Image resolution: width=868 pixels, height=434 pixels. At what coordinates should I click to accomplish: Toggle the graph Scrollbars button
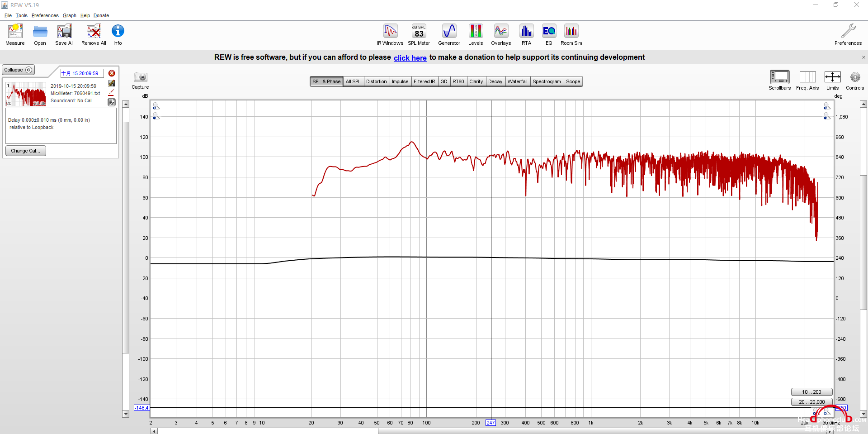click(x=779, y=76)
